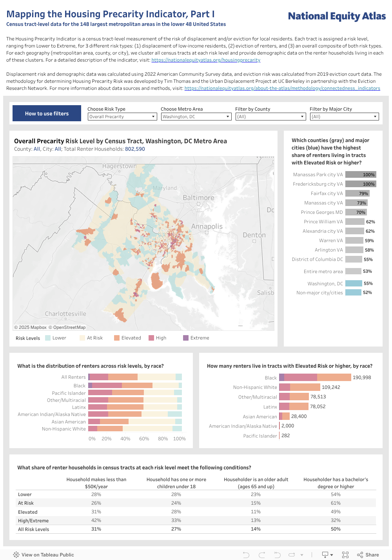
Task: Select the Lower risk legend swatch
Action: click(48, 338)
